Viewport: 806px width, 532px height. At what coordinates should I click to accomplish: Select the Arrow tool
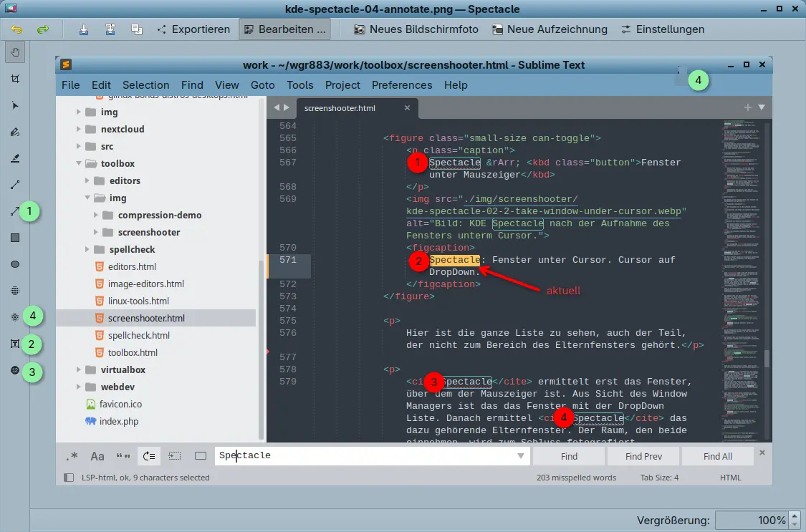coord(15,211)
